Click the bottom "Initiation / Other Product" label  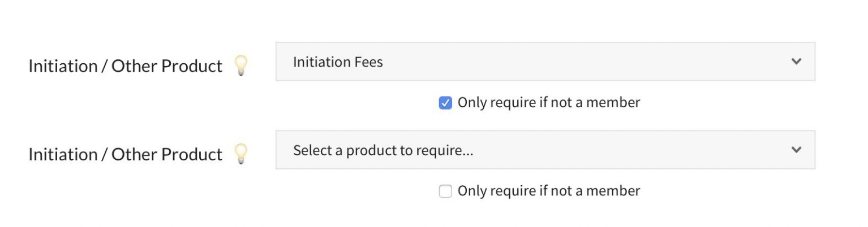[125, 154]
